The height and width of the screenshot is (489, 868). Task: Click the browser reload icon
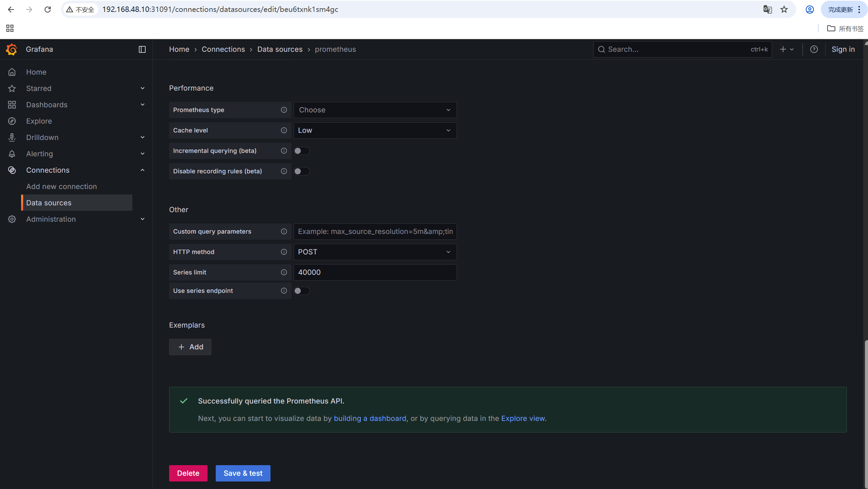click(x=48, y=10)
